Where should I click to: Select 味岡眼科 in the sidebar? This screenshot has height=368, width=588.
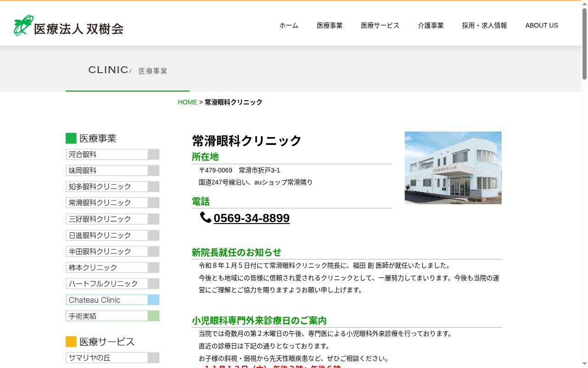pos(113,171)
